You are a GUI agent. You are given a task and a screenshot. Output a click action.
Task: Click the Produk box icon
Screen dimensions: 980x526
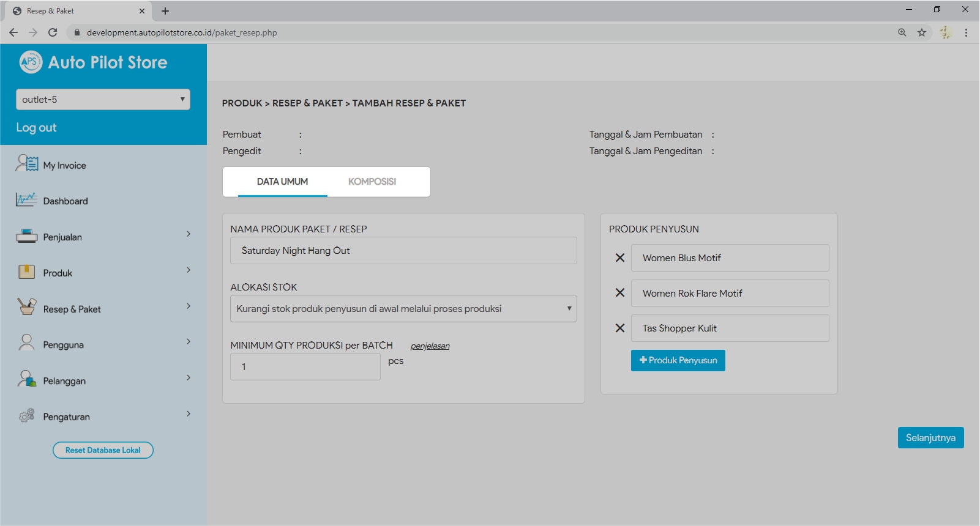click(26, 272)
